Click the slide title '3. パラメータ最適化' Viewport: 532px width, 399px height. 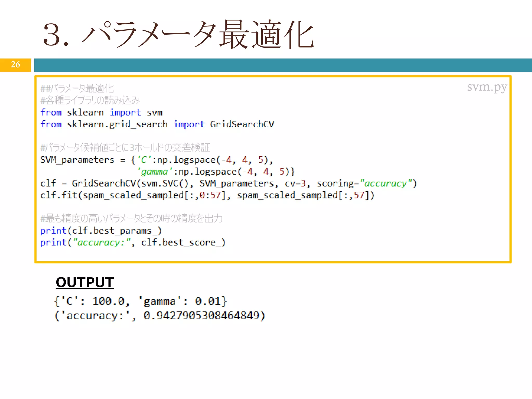(x=179, y=35)
